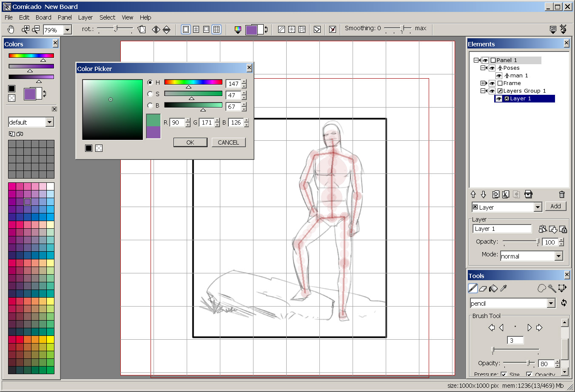Open the Layer menu
The width and height of the screenshot is (575, 392).
click(x=85, y=17)
